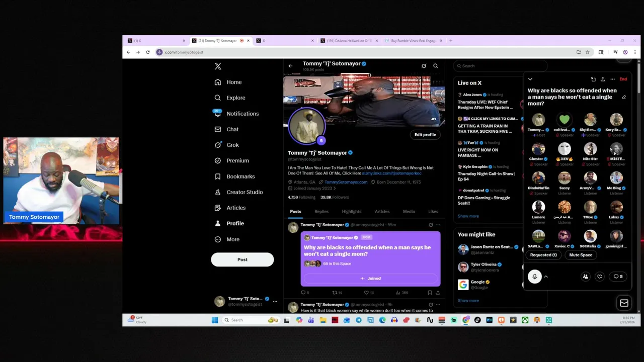
Task: Show more You might like suggestions
Action: pos(468,301)
